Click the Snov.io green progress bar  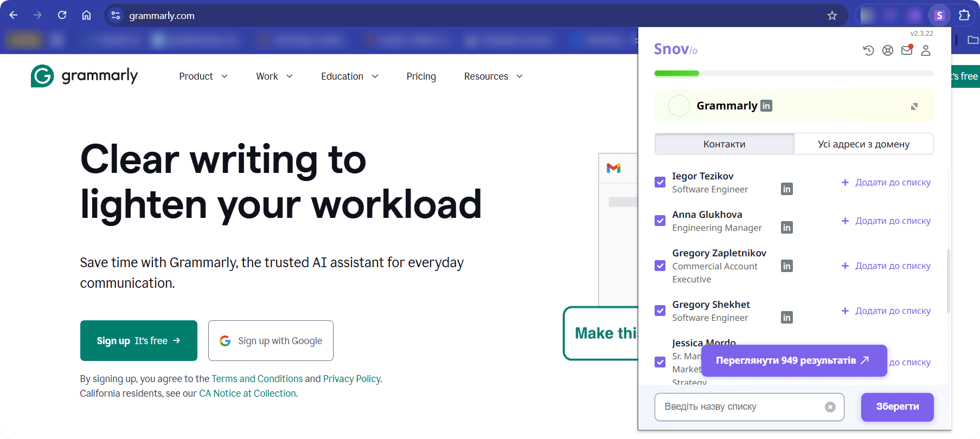tap(677, 73)
